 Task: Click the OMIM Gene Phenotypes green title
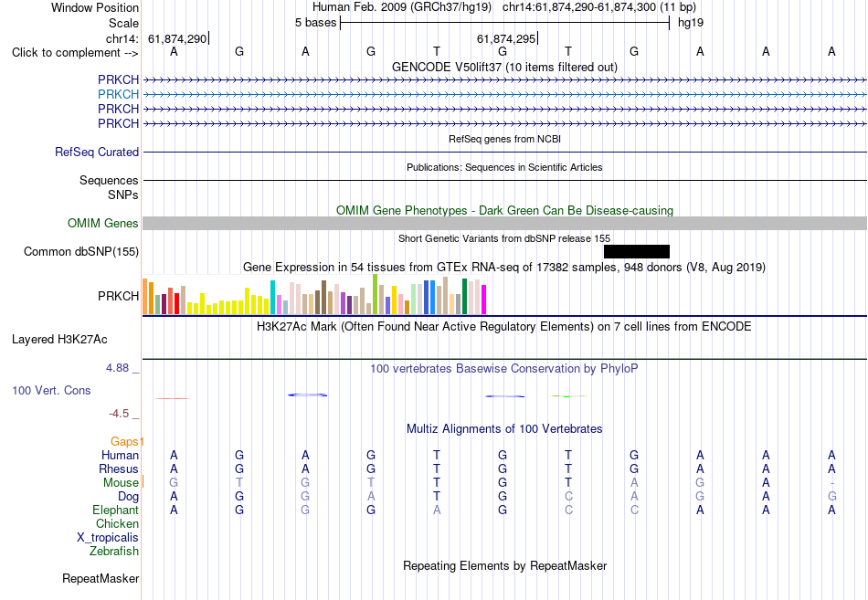point(504,210)
